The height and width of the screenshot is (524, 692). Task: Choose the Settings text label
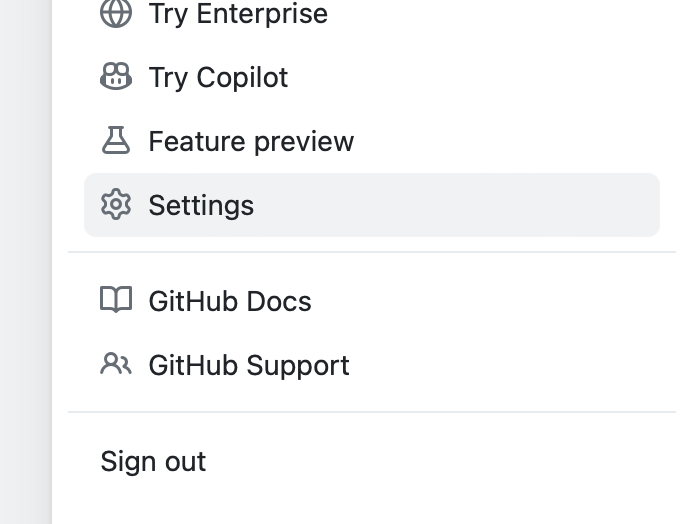201,205
